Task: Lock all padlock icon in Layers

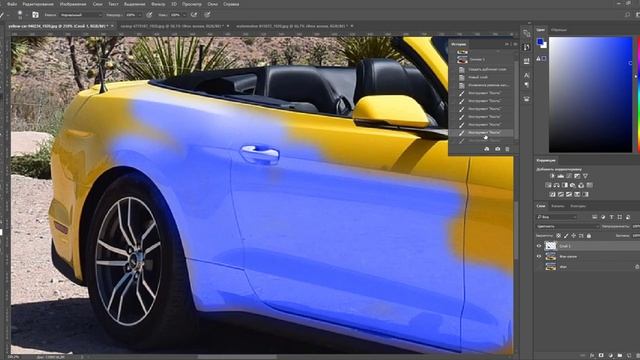Action: pyautogui.click(x=589, y=236)
